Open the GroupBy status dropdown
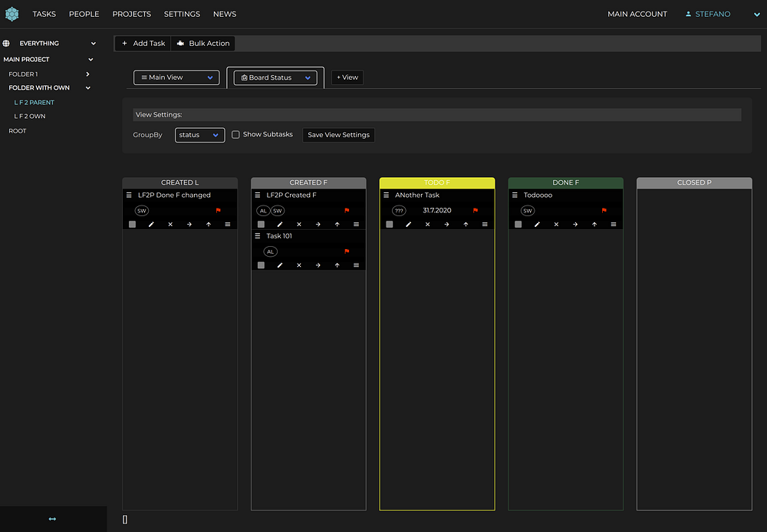 (x=199, y=135)
